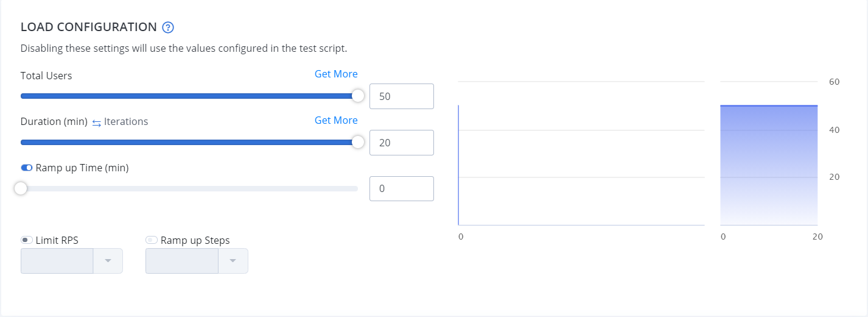868x317 pixels.
Task: Enable the Ramp up Steps toggle
Action: click(x=152, y=240)
